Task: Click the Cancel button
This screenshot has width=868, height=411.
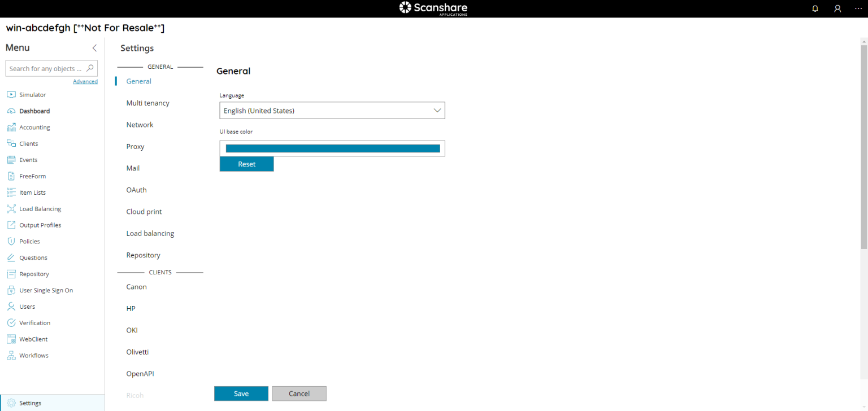Action: tap(299, 393)
